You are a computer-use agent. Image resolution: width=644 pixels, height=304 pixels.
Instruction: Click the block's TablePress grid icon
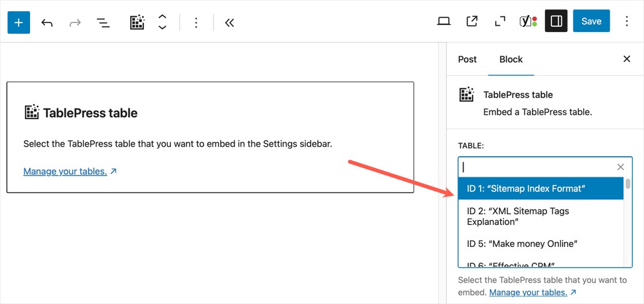pos(32,112)
